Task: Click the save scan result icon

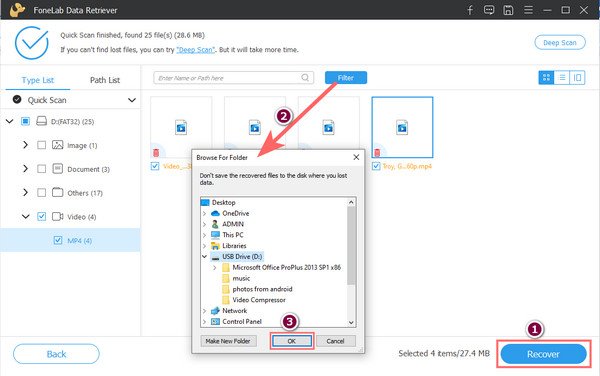Action: (508, 10)
